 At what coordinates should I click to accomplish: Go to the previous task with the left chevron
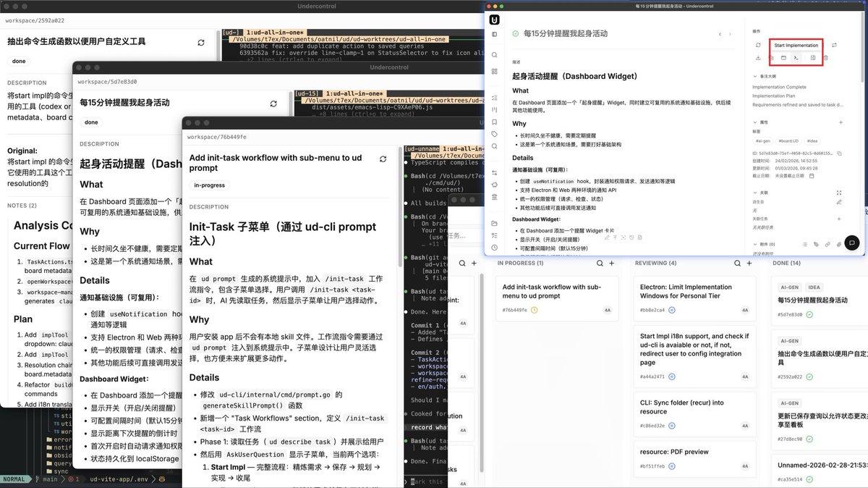pos(720,34)
